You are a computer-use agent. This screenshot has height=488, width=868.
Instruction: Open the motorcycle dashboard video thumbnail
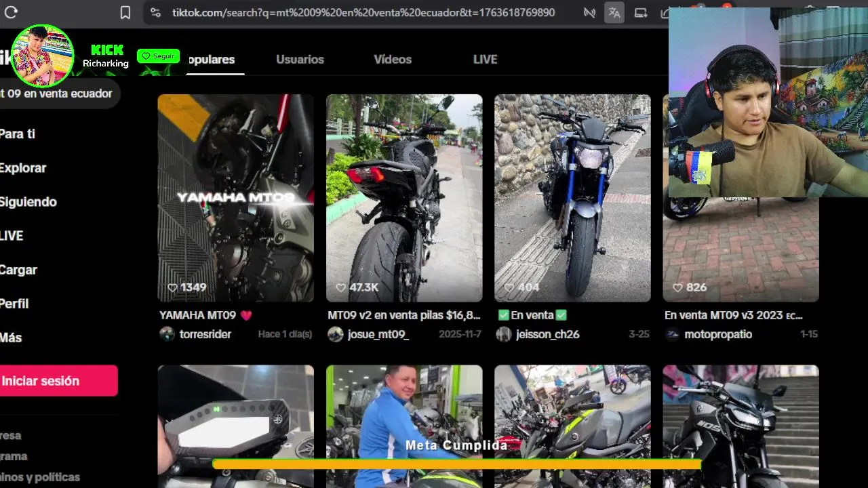[x=236, y=426]
